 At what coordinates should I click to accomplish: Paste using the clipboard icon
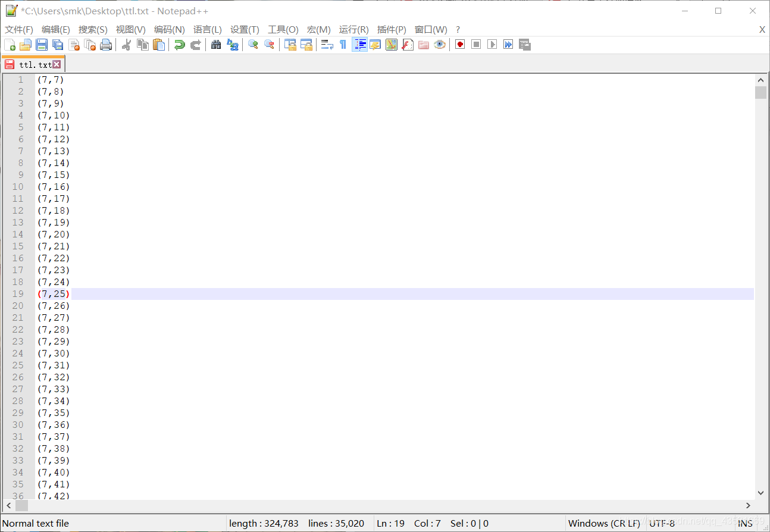pyautogui.click(x=159, y=45)
